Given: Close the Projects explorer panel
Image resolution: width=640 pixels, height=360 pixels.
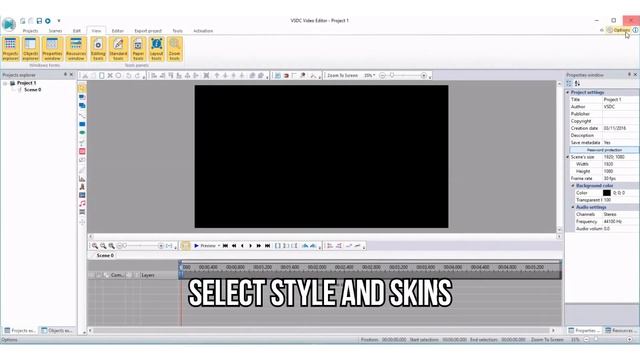Looking at the screenshot, I should [71, 75].
